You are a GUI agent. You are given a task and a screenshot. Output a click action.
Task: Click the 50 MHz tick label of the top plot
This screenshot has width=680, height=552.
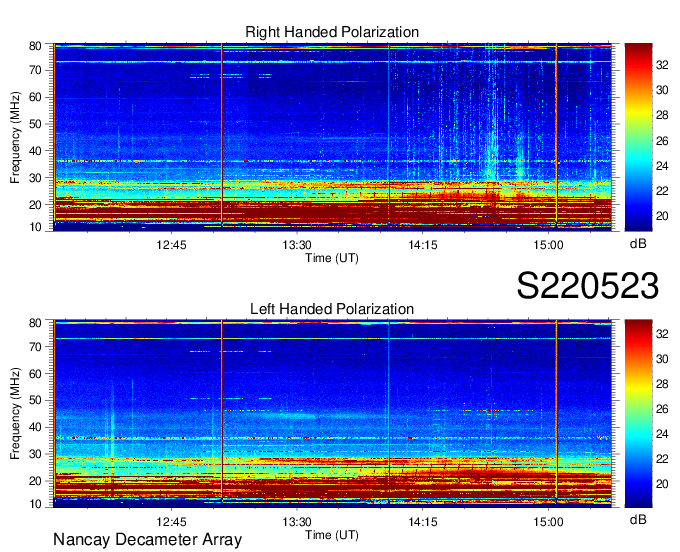click(x=35, y=124)
